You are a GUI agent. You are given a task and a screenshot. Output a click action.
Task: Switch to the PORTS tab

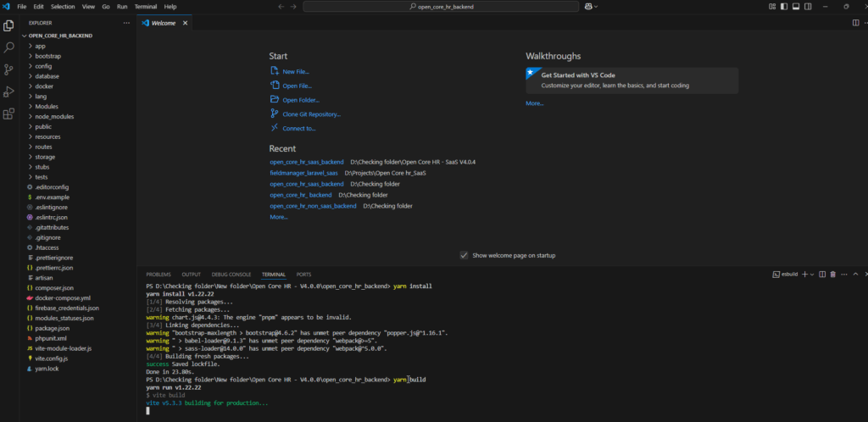point(303,275)
